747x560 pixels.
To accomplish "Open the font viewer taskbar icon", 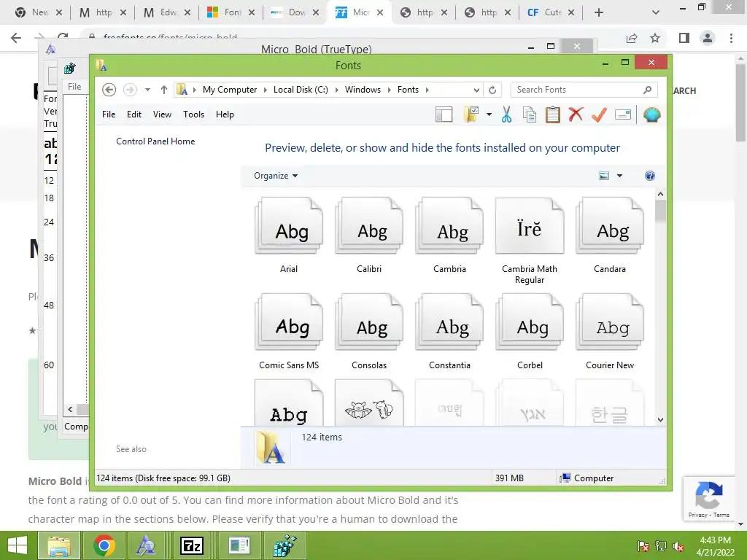I will click(146, 545).
